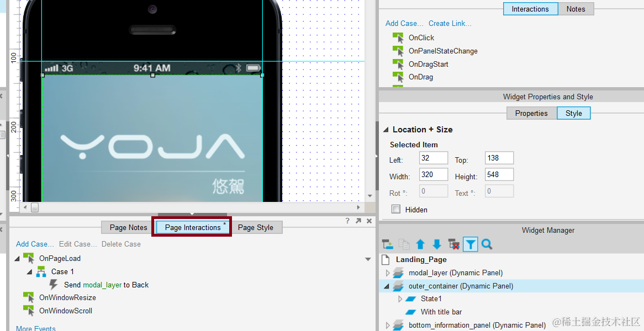Click the Left position field
Image resolution: width=644 pixels, height=331 pixels.
434,158
